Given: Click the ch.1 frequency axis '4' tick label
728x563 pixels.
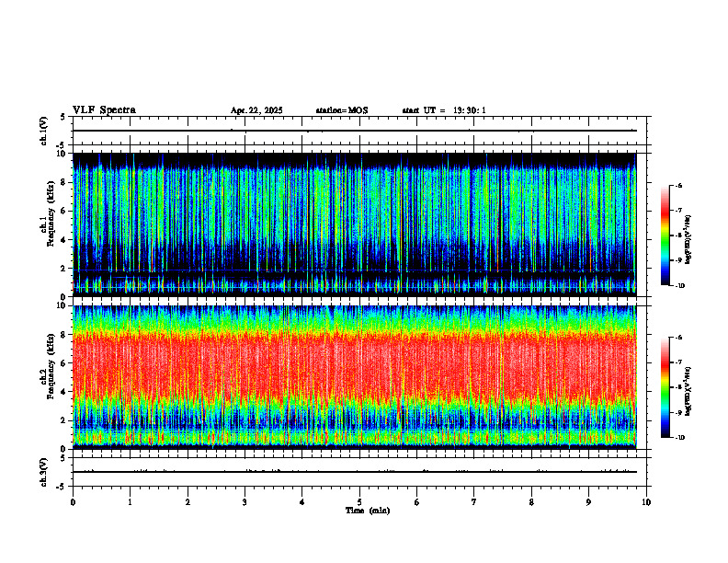Looking at the screenshot, I should coord(64,240).
